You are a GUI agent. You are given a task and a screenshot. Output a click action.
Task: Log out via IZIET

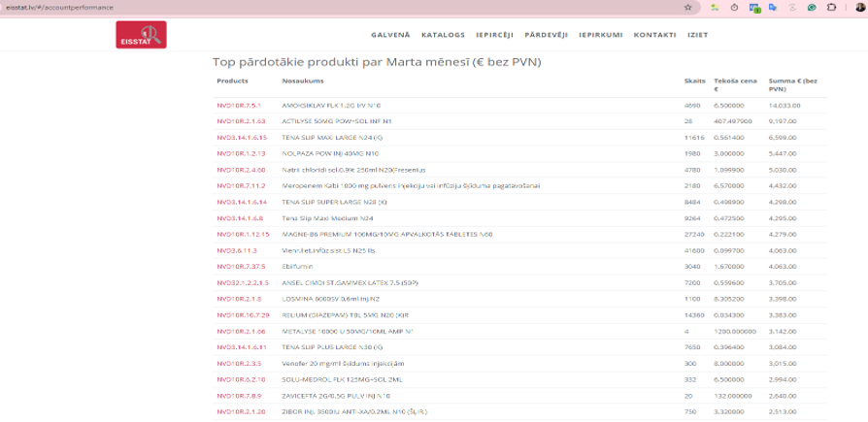point(697,35)
